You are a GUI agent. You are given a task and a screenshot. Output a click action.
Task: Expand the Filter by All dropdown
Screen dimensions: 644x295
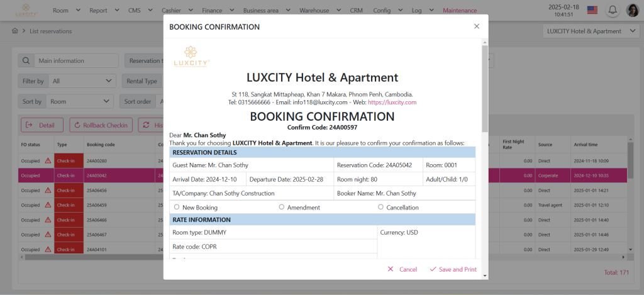pos(82,81)
